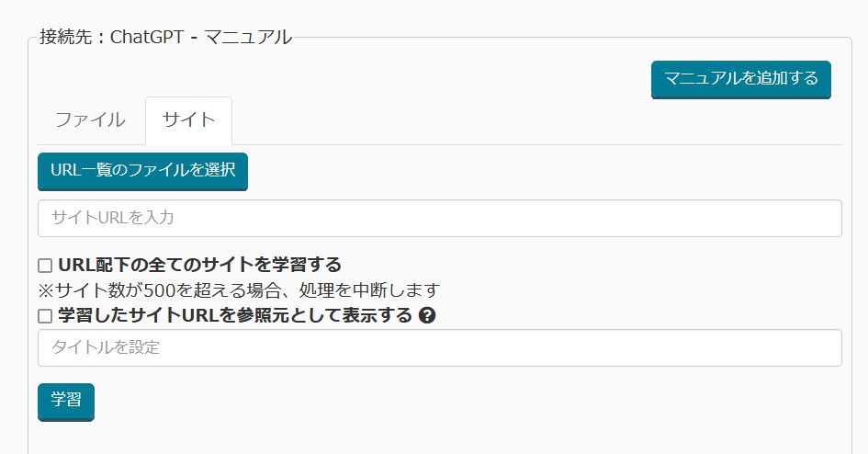The width and height of the screenshot is (868, 454).
Task: Show tooltip icon beside 参照元として表示する
Action: point(426,316)
